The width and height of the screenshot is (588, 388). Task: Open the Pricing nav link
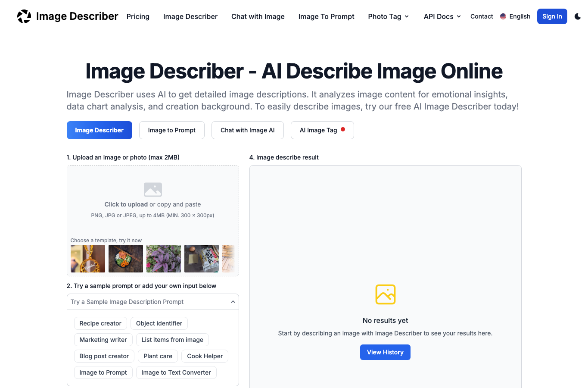click(138, 16)
